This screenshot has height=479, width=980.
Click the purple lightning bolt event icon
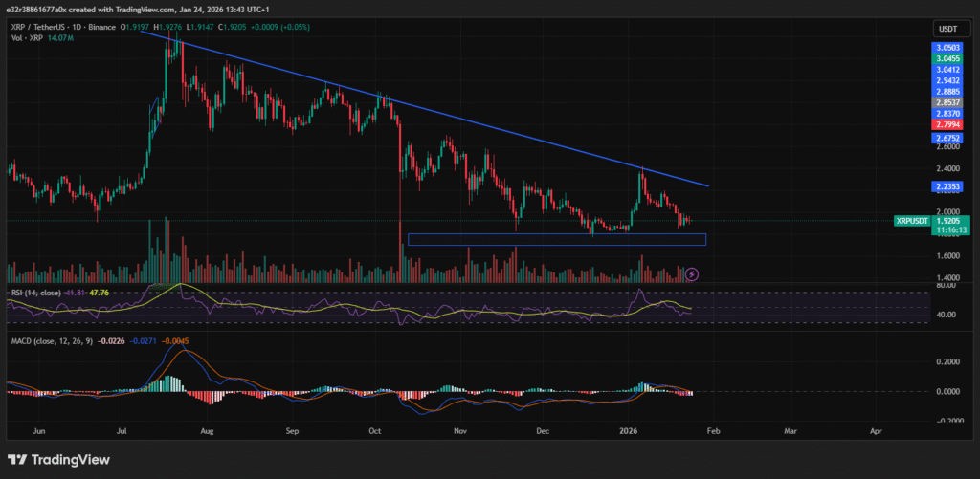pyautogui.click(x=692, y=274)
